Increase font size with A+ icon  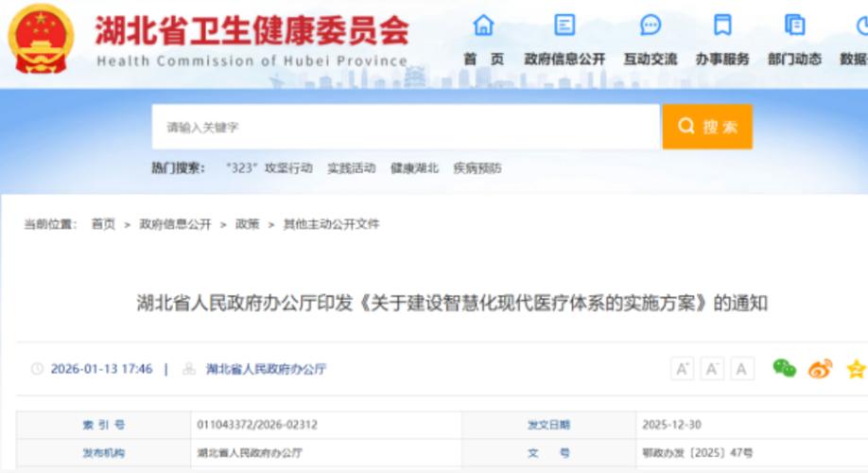pyautogui.click(x=682, y=369)
